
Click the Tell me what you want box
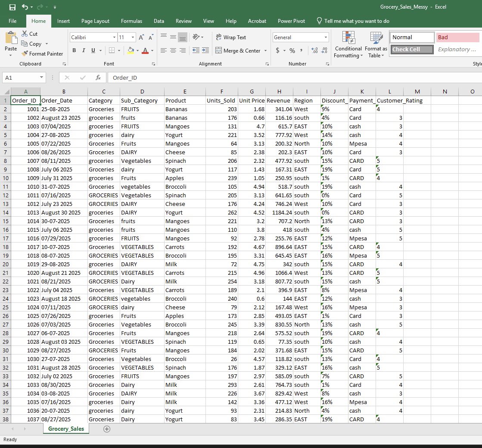point(353,21)
